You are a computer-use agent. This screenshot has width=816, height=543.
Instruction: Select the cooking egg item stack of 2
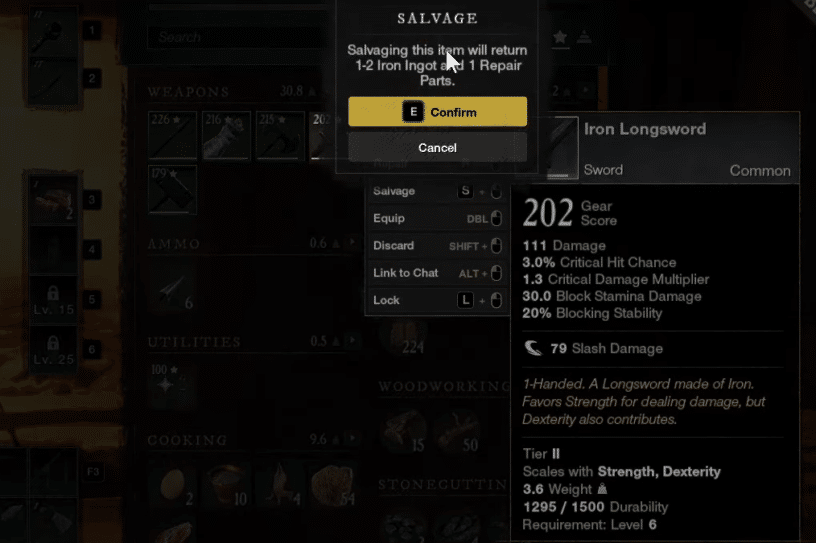(174, 486)
